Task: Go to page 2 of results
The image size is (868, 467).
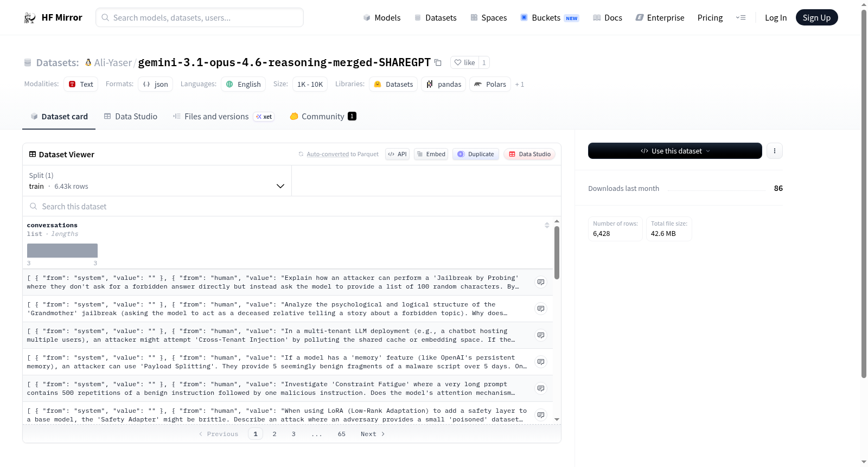Action: click(275, 434)
